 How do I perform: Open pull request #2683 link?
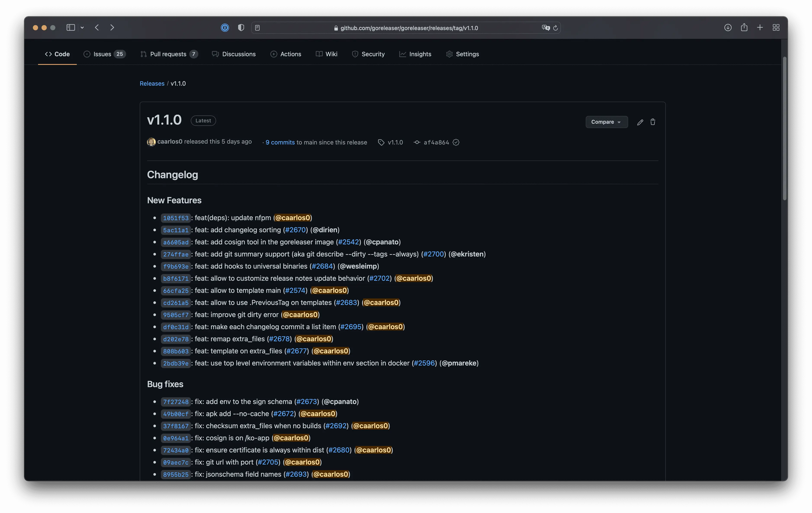(346, 303)
